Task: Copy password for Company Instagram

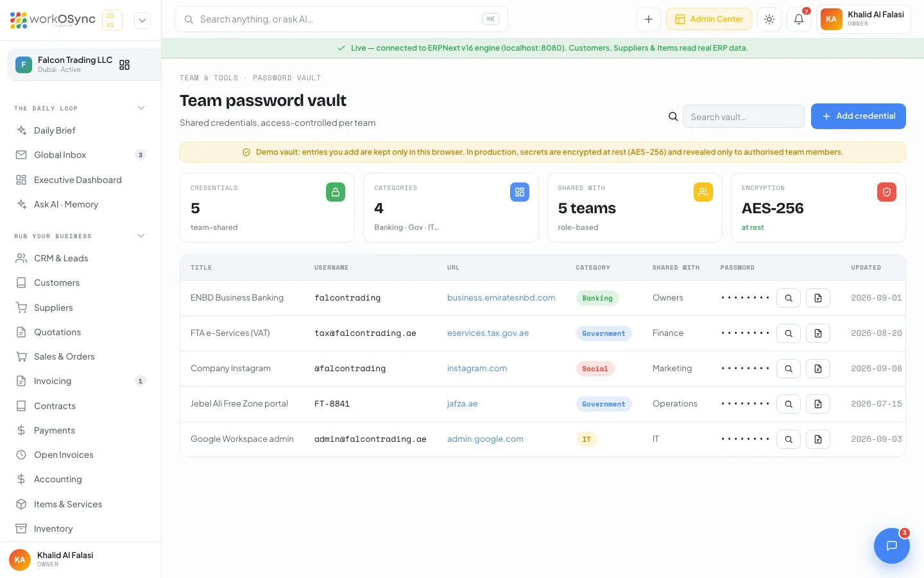Action: point(818,369)
